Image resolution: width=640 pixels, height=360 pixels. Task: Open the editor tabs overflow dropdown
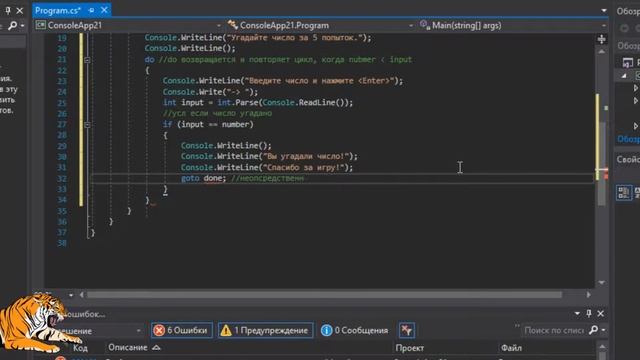click(x=604, y=11)
